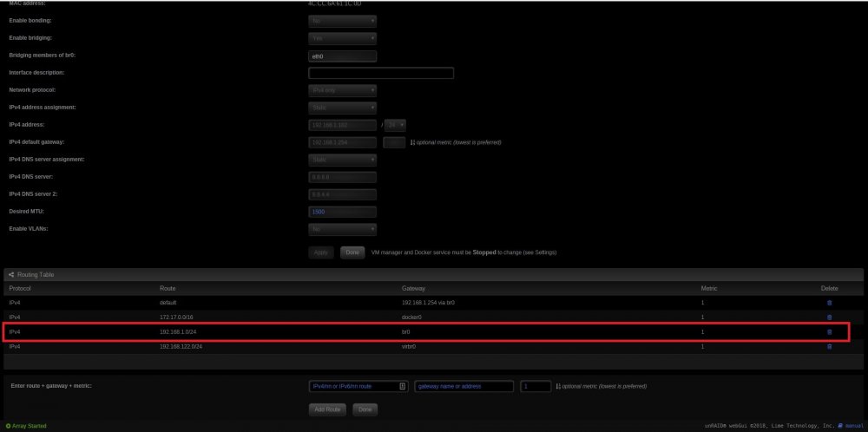
Task: Click the 'br0' gateway cell
Action: pos(405,332)
